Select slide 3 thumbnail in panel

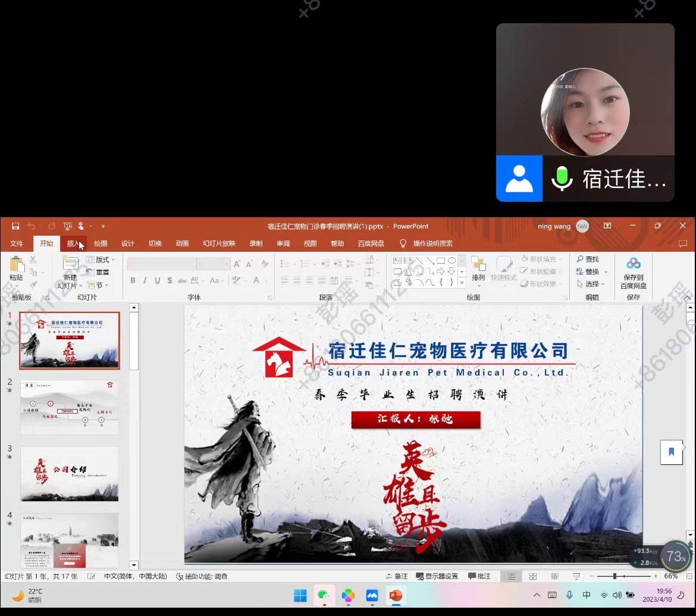click(70, 474)
